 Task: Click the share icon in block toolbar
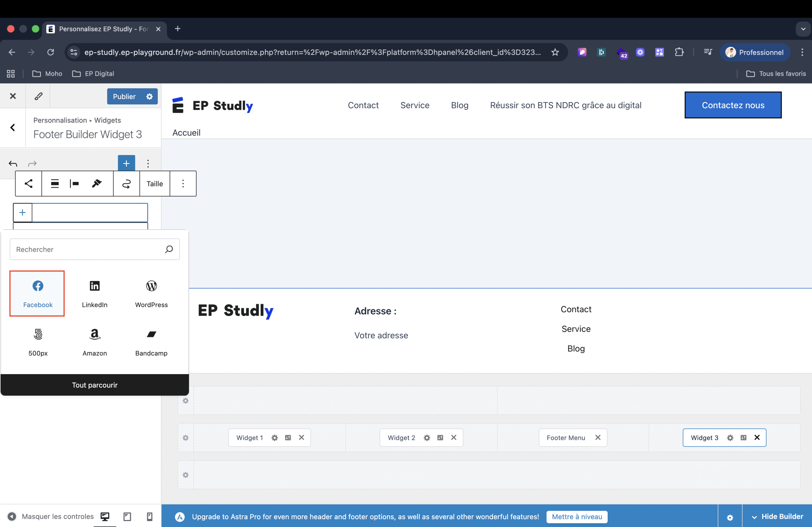click(x=29, y=183)
